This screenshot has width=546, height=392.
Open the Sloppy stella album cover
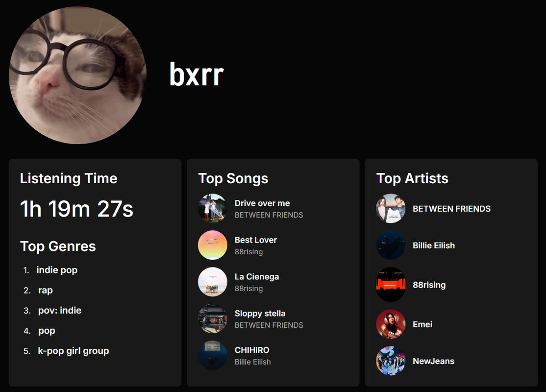click(x=212, y=318)
